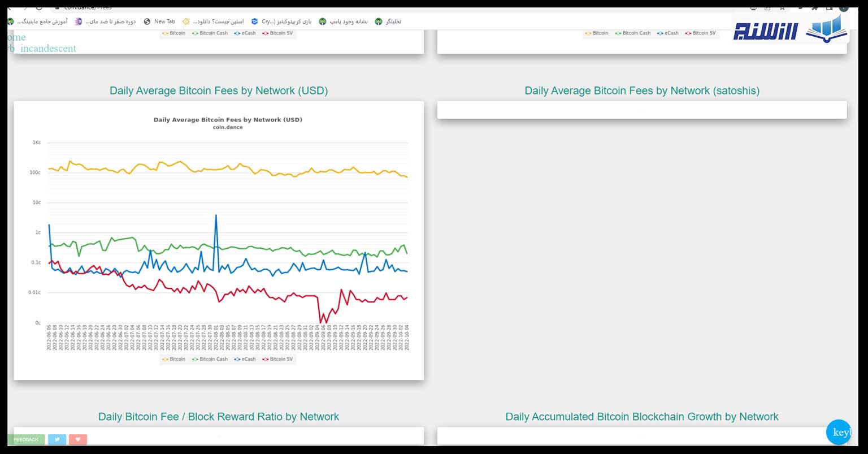Click Daily Accumulated Bitcoin Blockchain Growth heading
Screen dimensions: 868x454
click(641, 417)
